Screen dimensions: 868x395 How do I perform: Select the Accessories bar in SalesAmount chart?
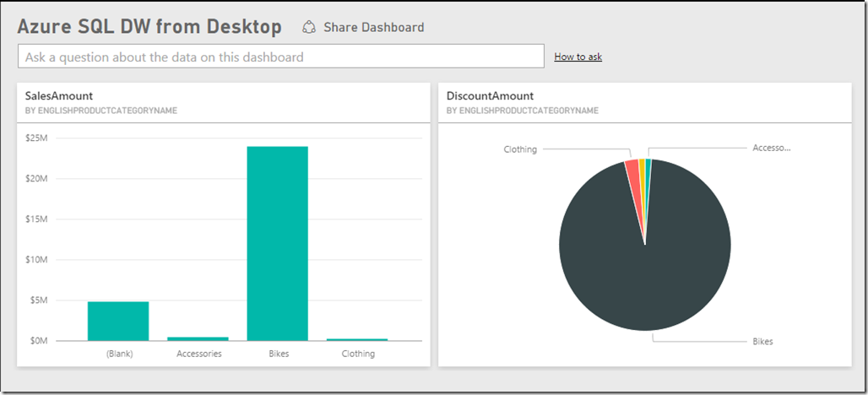198,338
